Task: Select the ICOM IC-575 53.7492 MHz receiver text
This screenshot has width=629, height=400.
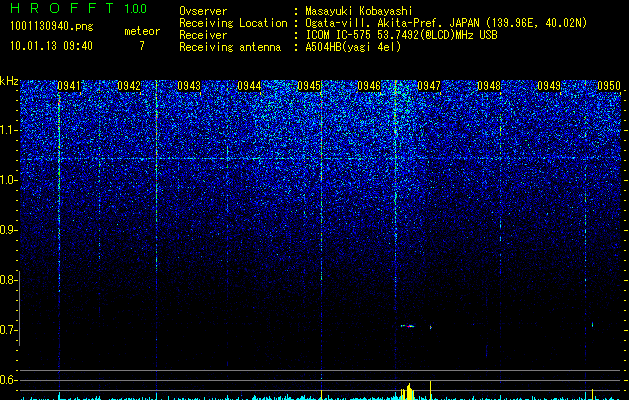Action: 401,35
